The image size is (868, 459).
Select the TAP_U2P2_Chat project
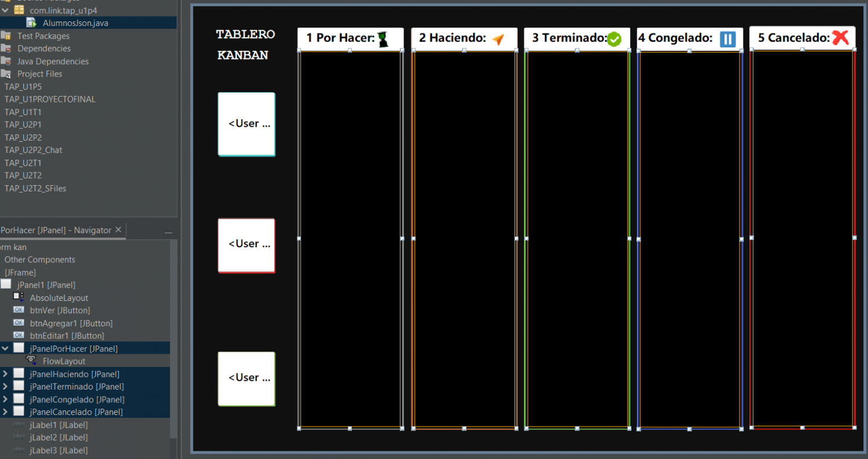(33, 150)
